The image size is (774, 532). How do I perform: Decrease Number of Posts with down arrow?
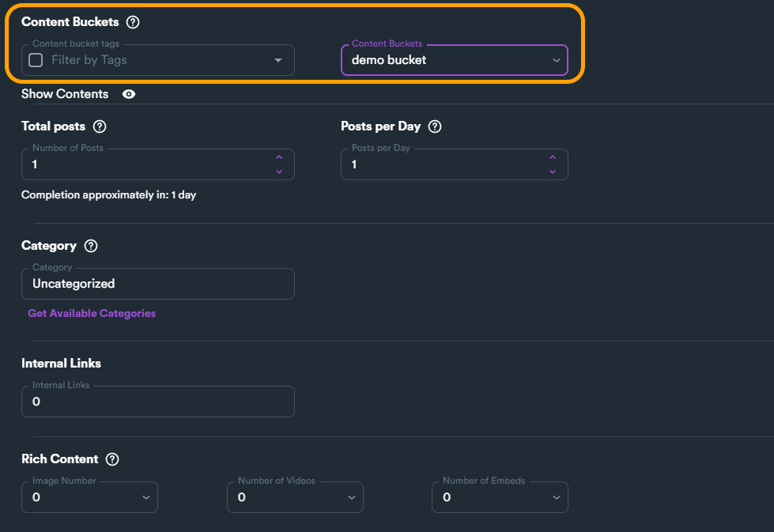point(279,171)
